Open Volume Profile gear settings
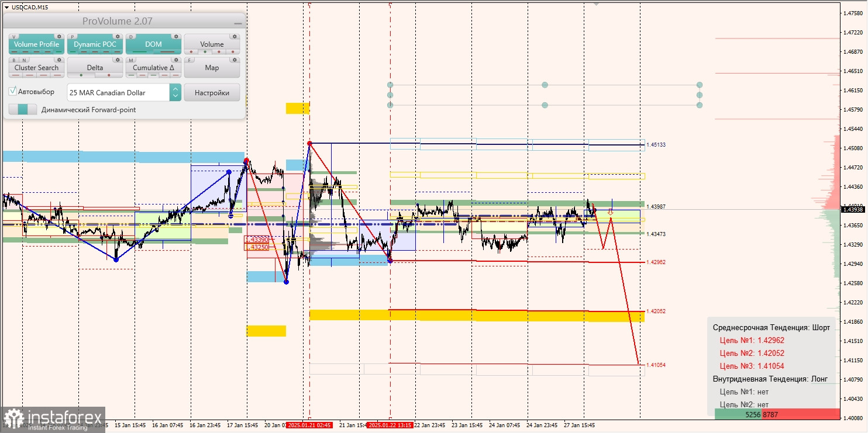Screen dimensions: 868x433 coord(59,36)
